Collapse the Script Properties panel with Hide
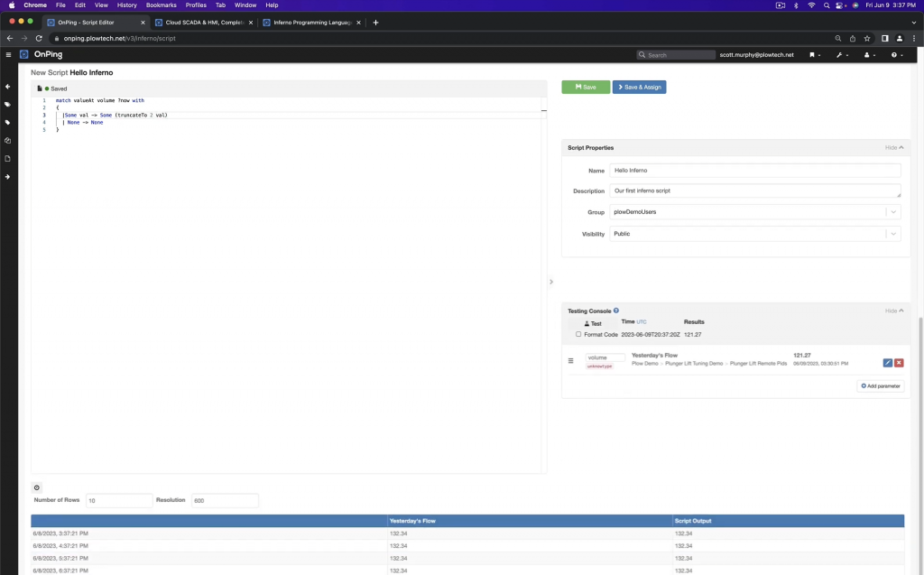924x575 pixels. click(x=894, y=147)
